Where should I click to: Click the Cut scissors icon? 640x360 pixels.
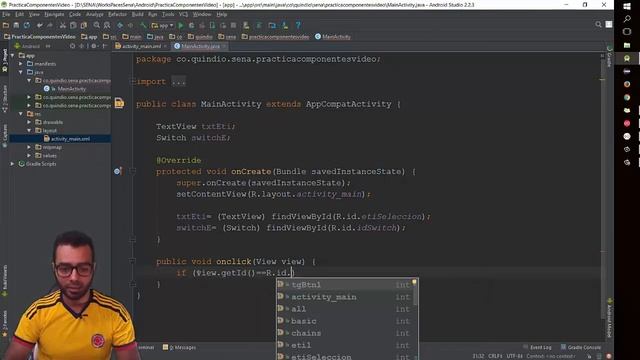pos(63,25)
